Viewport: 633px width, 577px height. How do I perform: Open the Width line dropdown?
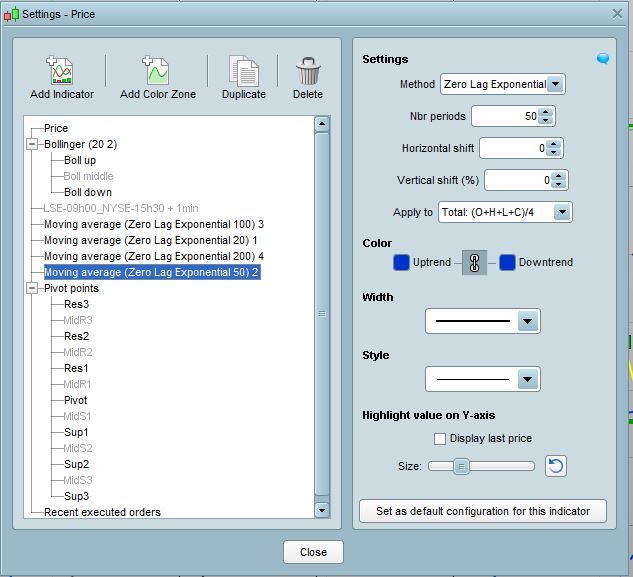pyautogui.click(x=527, y=321)
